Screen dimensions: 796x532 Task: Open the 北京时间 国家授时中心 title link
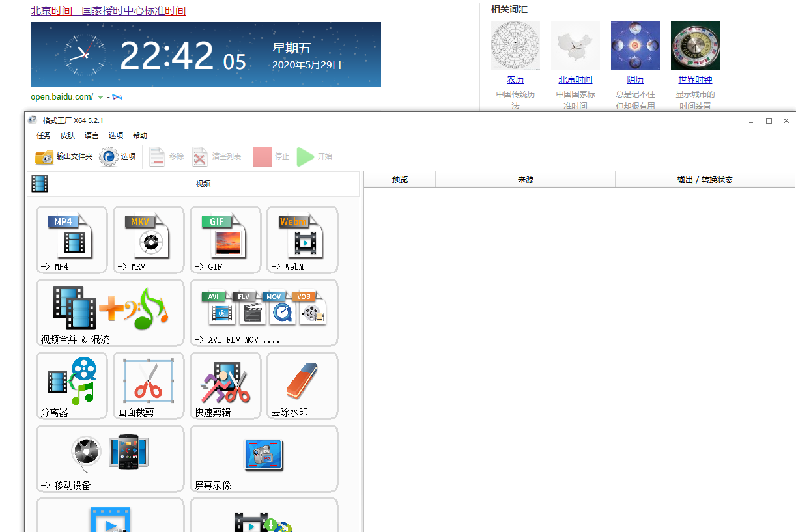(x=108, y=11)
